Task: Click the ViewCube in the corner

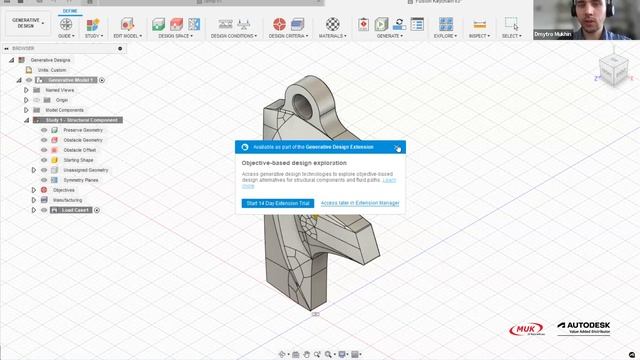Action: pyautogui.click(x=613, y=73)
